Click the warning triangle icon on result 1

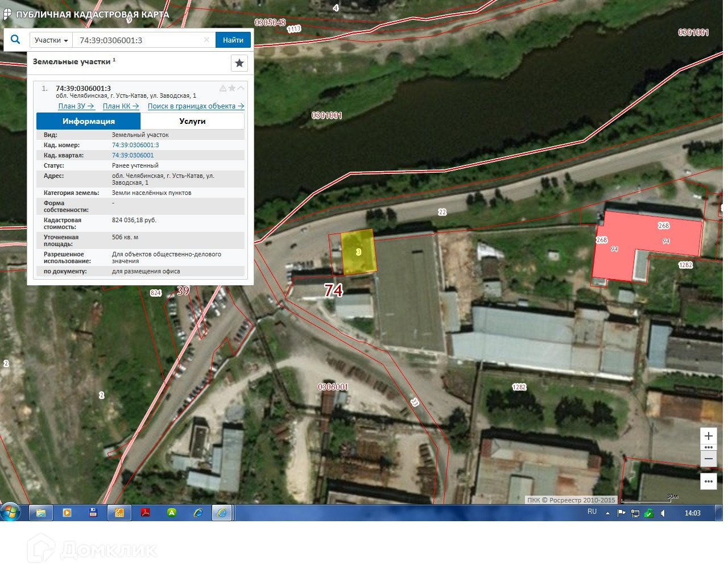[223, 88]
